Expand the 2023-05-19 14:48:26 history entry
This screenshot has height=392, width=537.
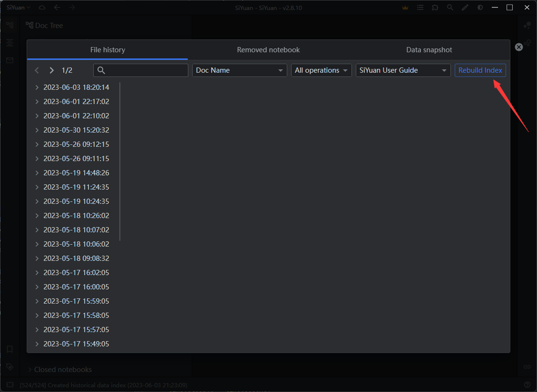click(x=37, y=173)
